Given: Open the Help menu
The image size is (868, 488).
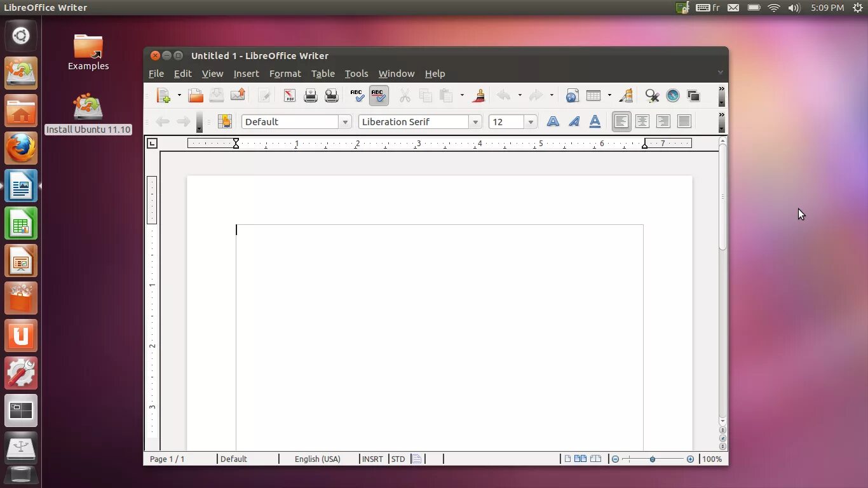Looking at the screenshot, I should (435, 74).
